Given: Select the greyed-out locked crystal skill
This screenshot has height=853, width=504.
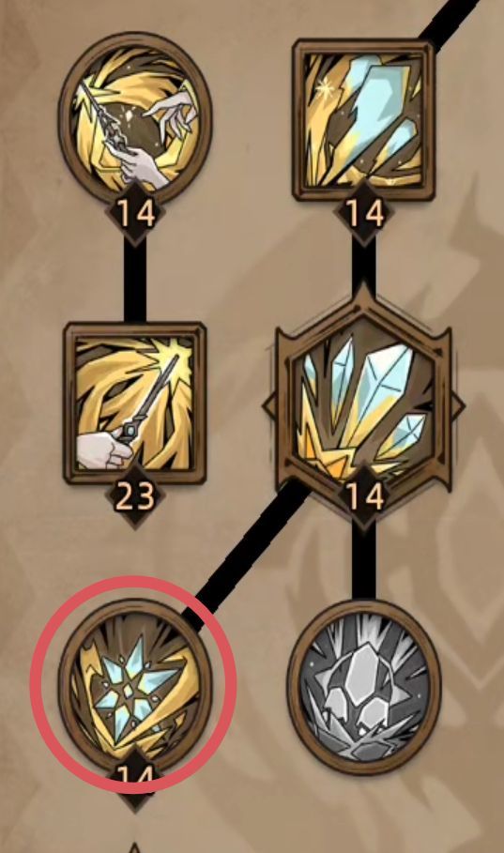Looking at the screenshot, I should [x=363, y=687].
